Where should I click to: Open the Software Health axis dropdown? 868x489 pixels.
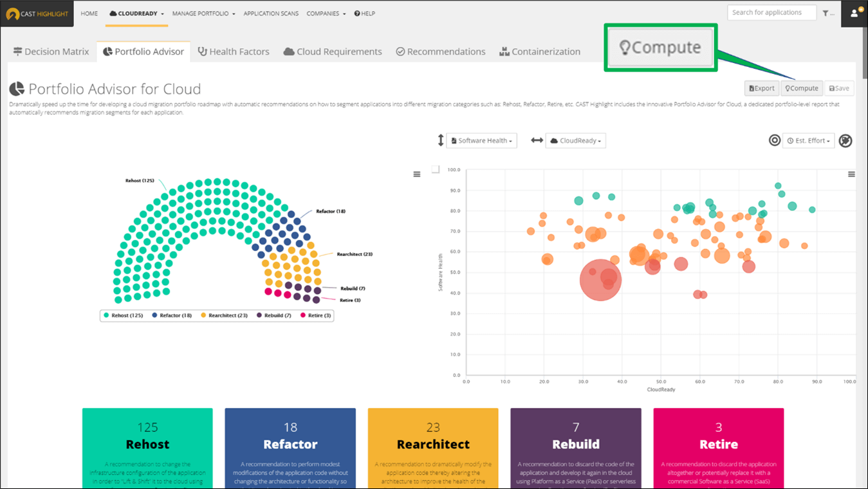click(481, 140)
